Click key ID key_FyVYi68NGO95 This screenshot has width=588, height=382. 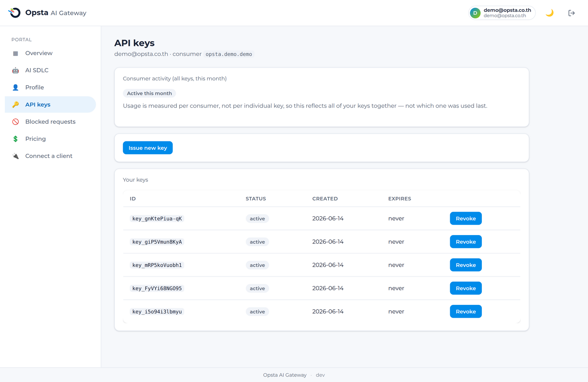click(157, 288)
